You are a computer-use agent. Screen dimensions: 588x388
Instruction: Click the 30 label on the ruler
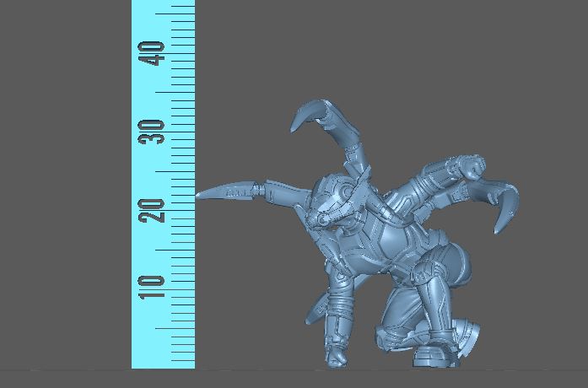tap(154, 131)
